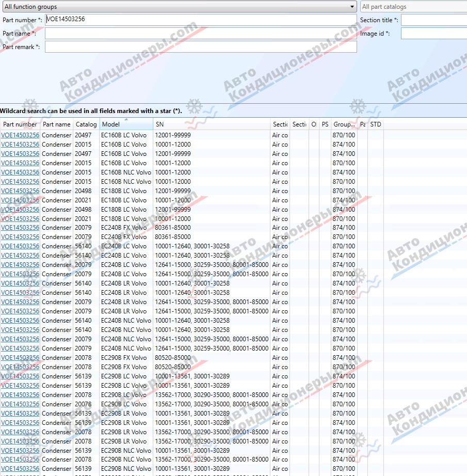The height and width of the screenshot is (476, 467).
Task: Open part link for EC290B LC catalog 56139, group 874/100
Action: (20, 376)
